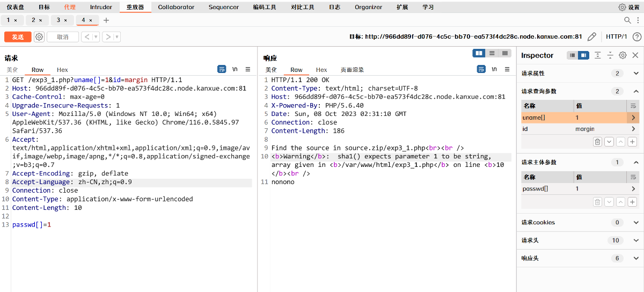Open the 编码工具 tab

265,7
